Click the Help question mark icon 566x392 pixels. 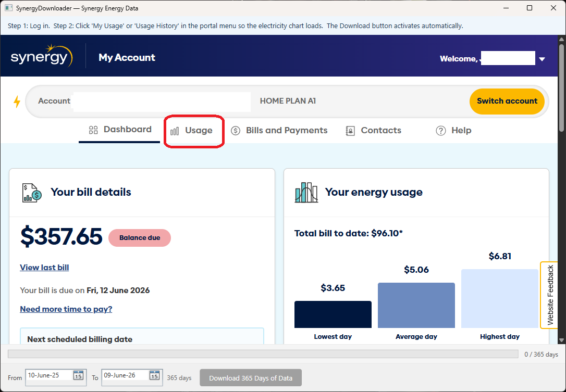[x=441, y=131]
